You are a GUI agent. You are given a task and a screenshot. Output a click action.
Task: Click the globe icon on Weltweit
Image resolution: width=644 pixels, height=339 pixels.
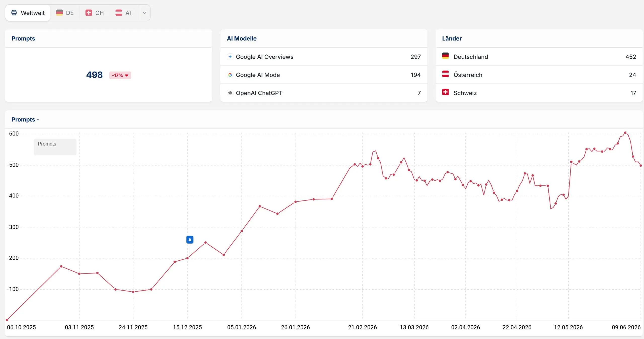(x=14, y=13)
